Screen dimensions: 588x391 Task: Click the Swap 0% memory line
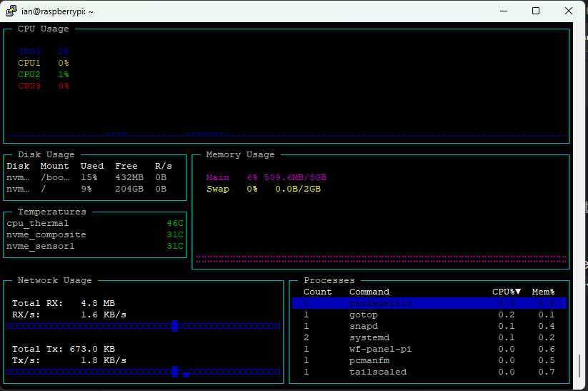(264, 189)
